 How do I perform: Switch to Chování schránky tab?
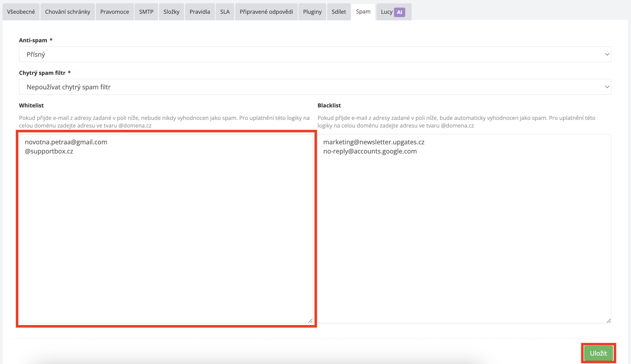click(x=68, y=12)
